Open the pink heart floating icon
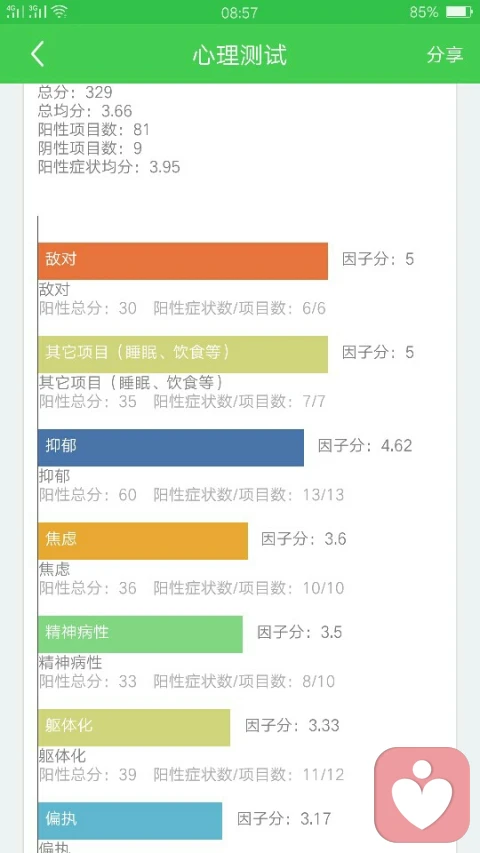 pos(422,795)
